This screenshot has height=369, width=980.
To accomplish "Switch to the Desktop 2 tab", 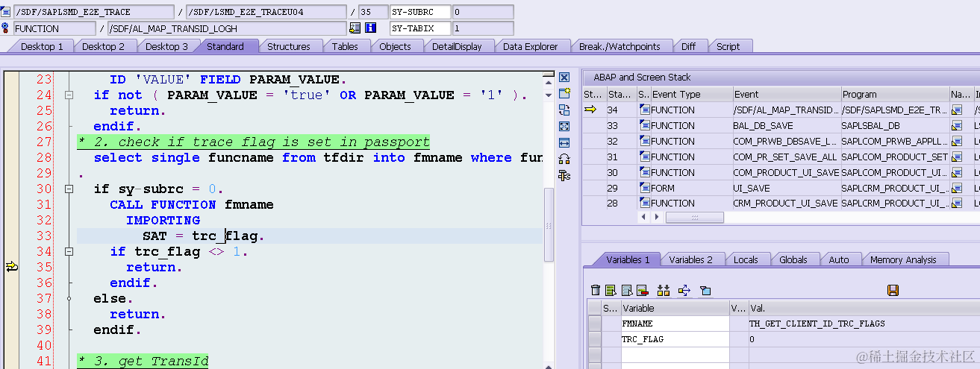I will tap(103, 46).
